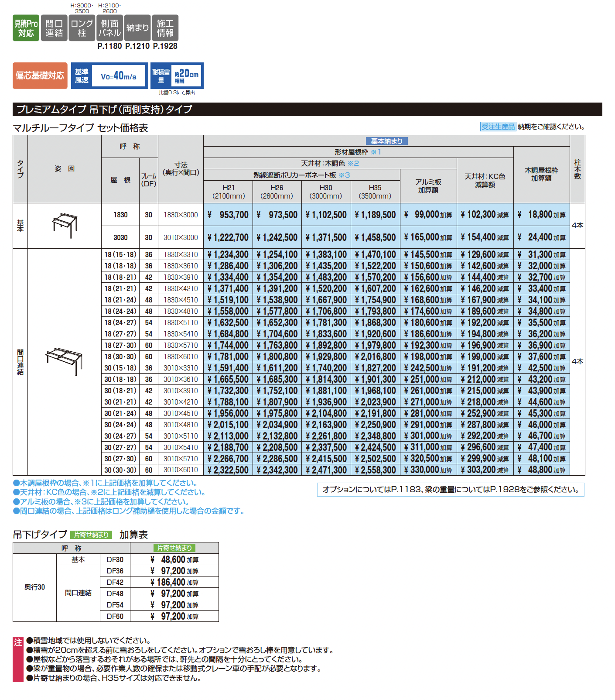
Task: Click the 納まり gray badge
Action: [137, 28]
